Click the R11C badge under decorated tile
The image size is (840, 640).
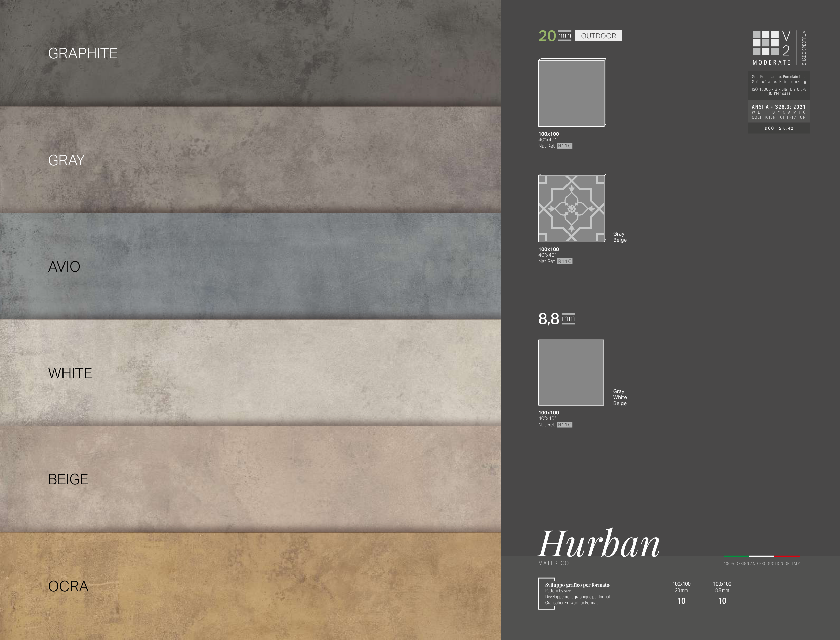click(564, 261)
